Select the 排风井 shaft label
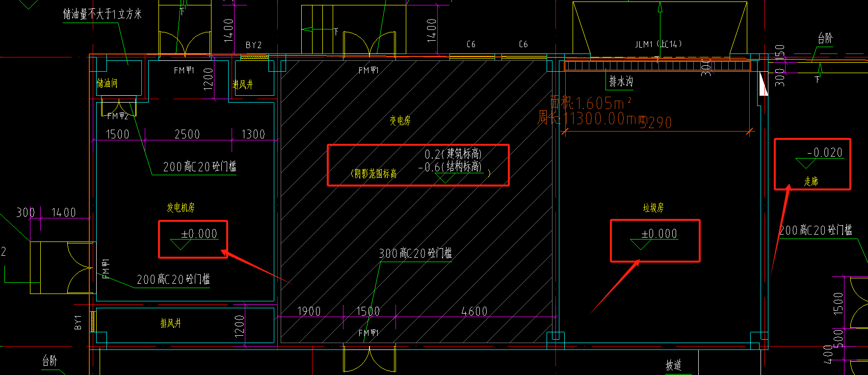Viewport: 868px width, 375px height. click(x=171, y=323)
